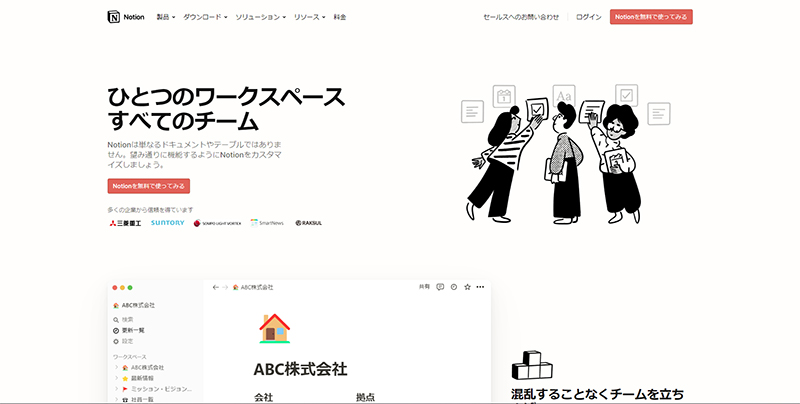Click header Notionを無料で使ってみる button

pyautogui.click(x=651, y=17)
